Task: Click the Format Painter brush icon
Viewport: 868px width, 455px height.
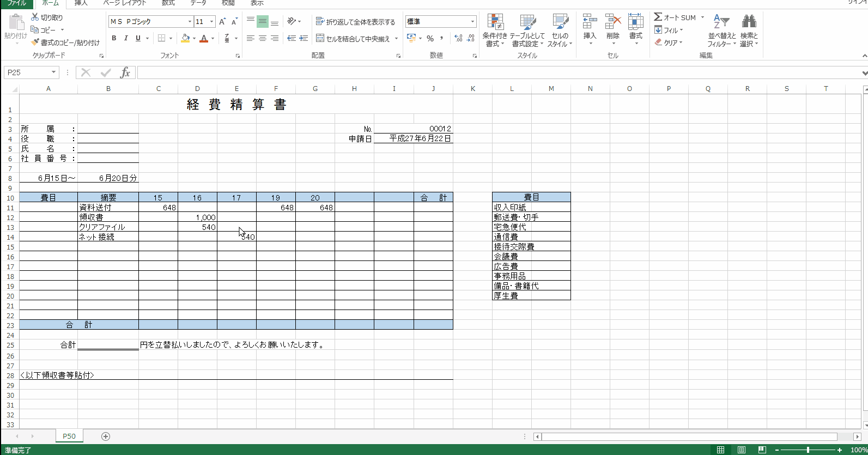Action: click(x=35, y=43)
